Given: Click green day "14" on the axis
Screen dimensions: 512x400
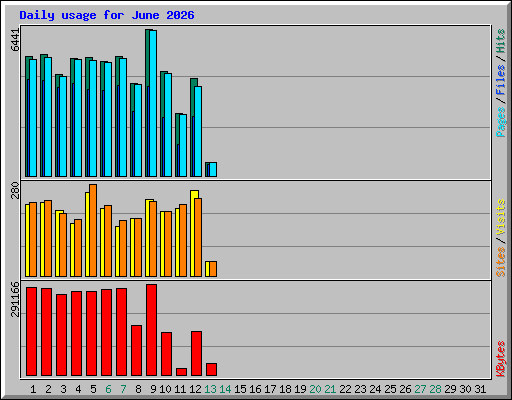Looking at the screenshot, I should tap(225, 389).
